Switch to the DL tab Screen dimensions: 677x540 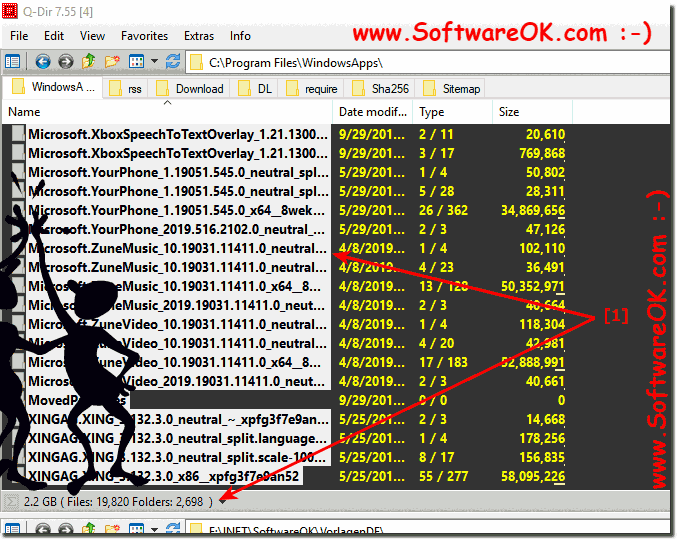tap(255, 88)
